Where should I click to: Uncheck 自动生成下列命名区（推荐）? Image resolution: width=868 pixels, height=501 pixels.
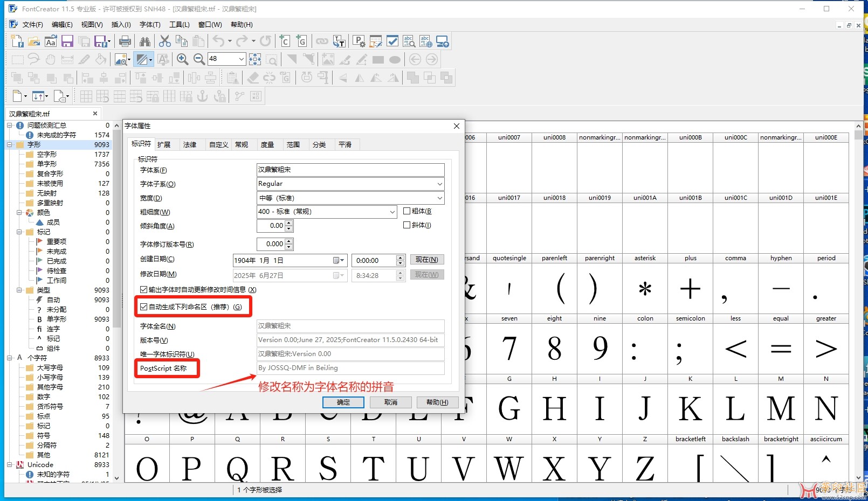pos(143,307)
